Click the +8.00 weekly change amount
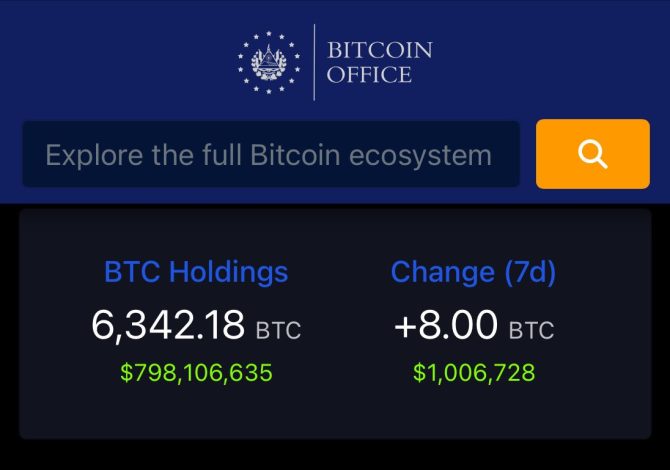Viewport: 670px width, 470px height. pos(446,325)
